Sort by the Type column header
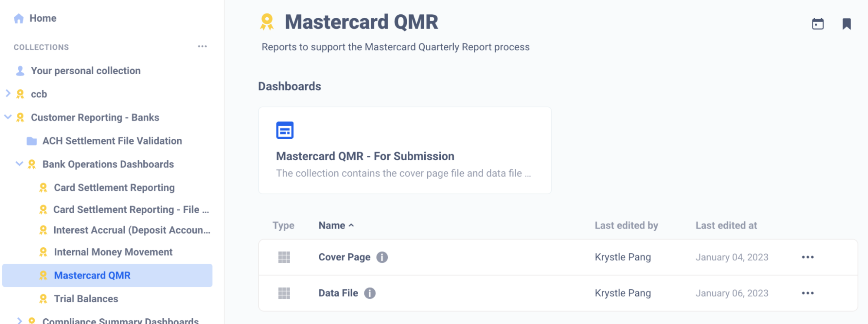Viewport: 868px width, 324px height. [x=283, y=226]
